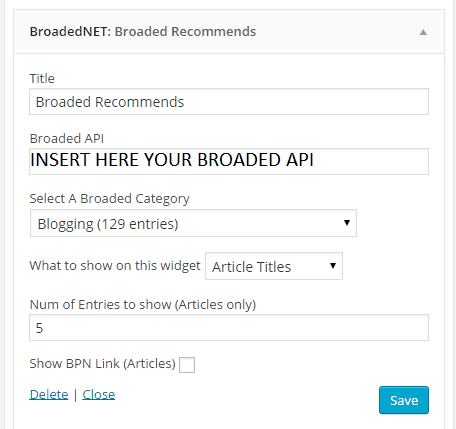The height and width of the screenshot is (429, 456).
Task: Click the arrow of the Broaded Category dropdown
Action: [347, 223]
